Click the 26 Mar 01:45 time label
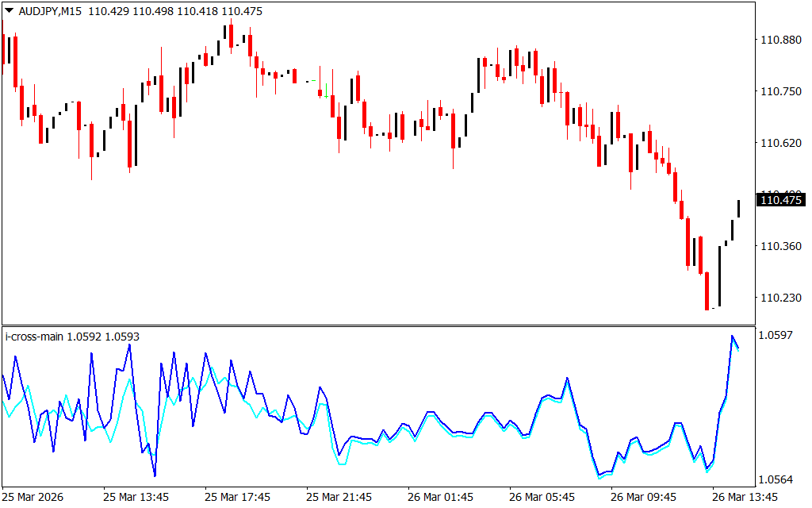 pos(440,497)
